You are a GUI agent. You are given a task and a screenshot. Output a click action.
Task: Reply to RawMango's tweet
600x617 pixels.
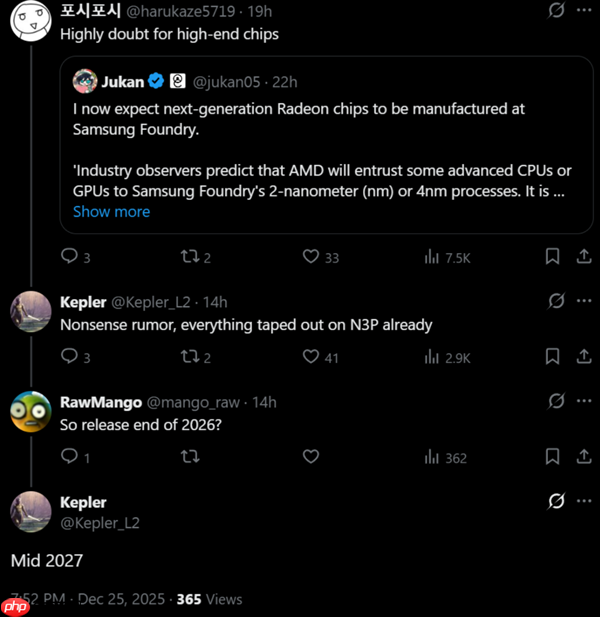pyautogui.click(x=69, y=457)
